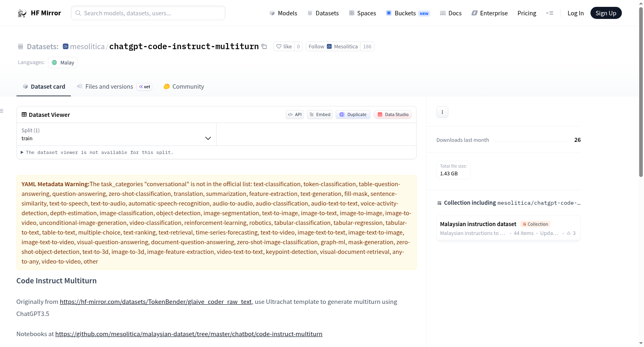Focus the search models input field

click(148, 13)
